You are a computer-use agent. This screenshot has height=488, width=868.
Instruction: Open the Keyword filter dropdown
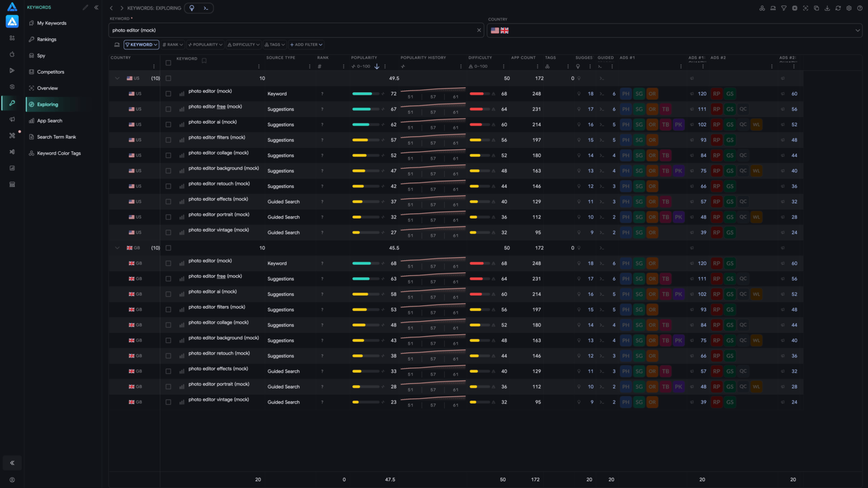pos(141,45)
